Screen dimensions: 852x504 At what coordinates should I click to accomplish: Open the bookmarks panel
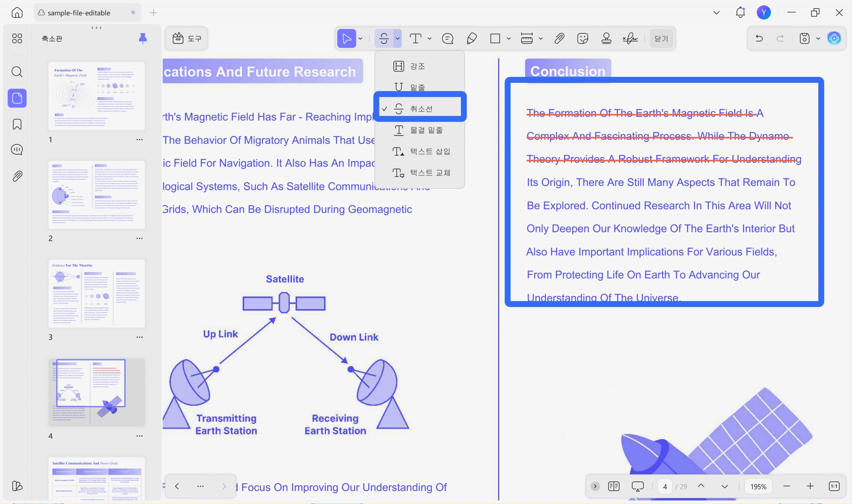click(17, 124)
